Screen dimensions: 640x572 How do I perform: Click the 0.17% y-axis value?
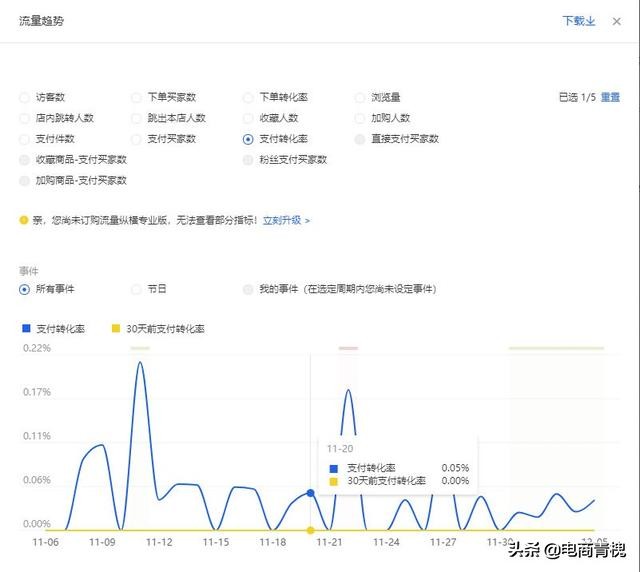(37, 392)
